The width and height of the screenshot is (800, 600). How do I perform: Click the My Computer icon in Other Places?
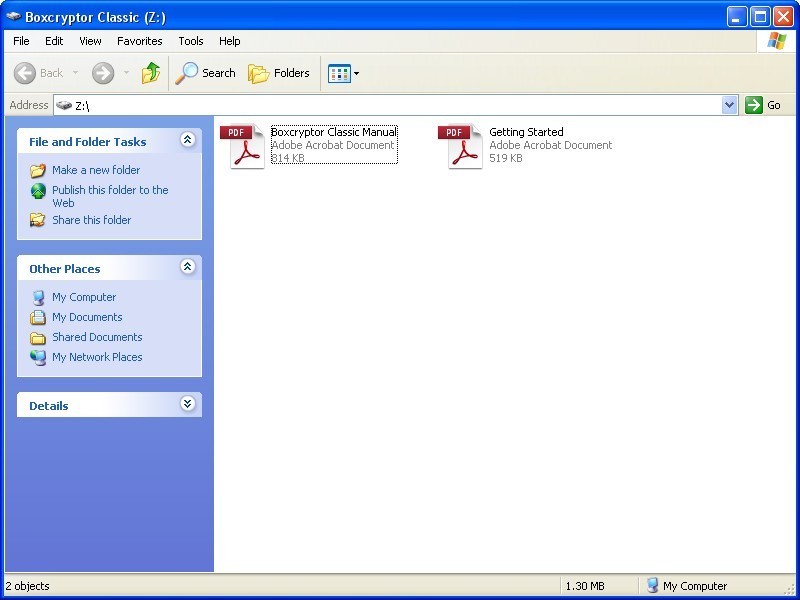point(38,297)
